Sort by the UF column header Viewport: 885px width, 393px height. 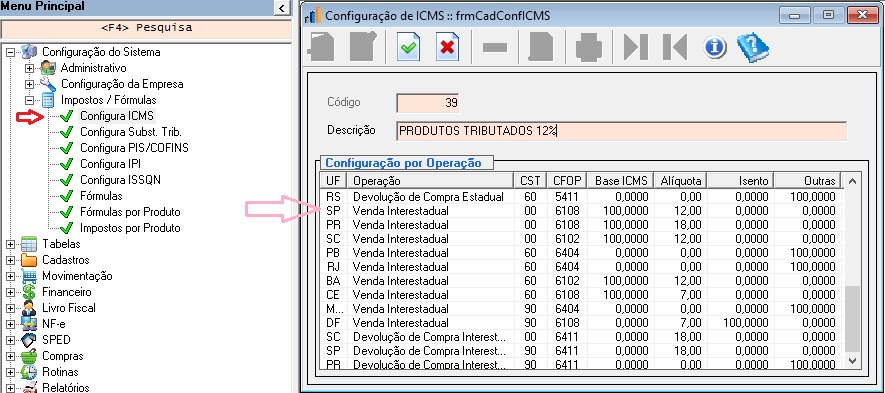pyautogui.click(x=334, y=181)
